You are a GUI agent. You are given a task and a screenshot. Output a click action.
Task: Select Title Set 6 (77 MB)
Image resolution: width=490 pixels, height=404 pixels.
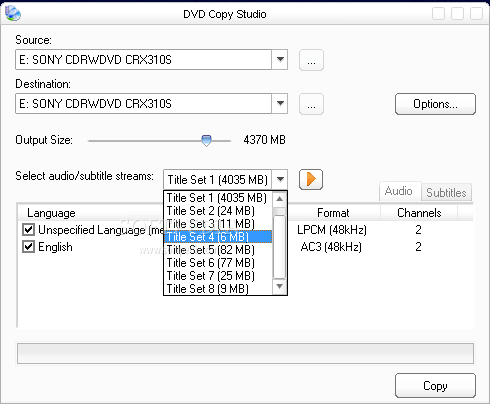[218, 263]
